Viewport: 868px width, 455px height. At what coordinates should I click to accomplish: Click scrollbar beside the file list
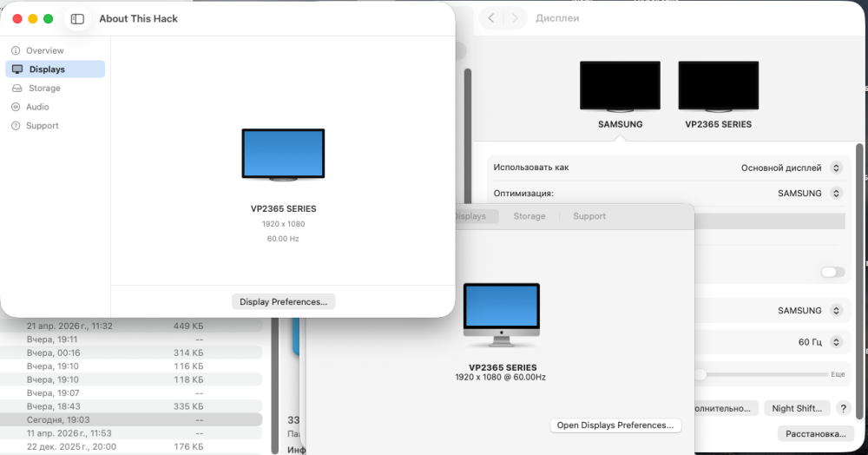pyautogui.click(x=274, y=386)
